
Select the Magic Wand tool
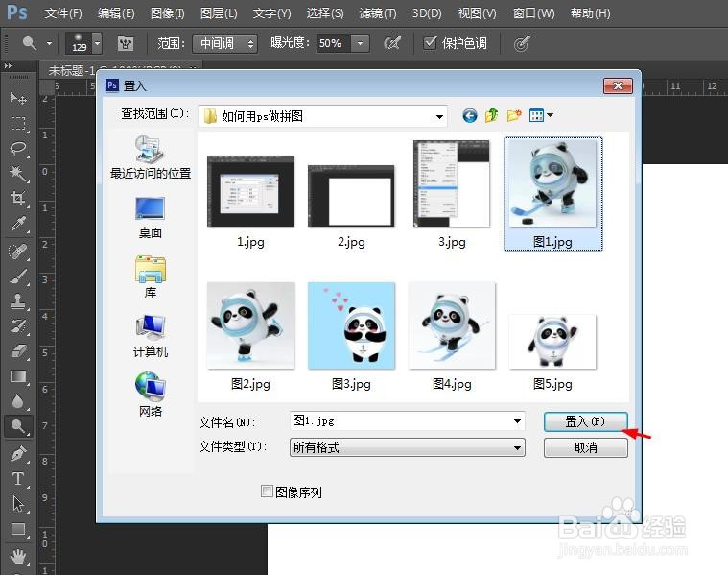tap(18, 174)
